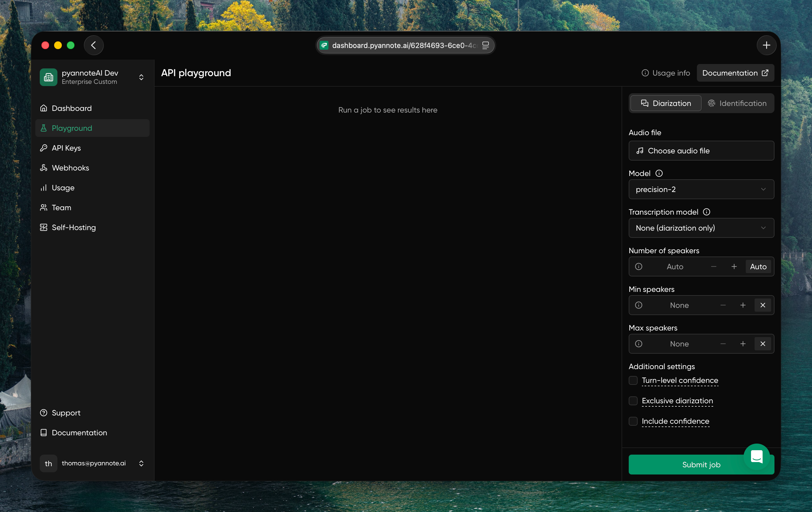The height and width of the screenshot is (512, 812).
Task: Select the Playground flask icon
Action: [44, 128]
